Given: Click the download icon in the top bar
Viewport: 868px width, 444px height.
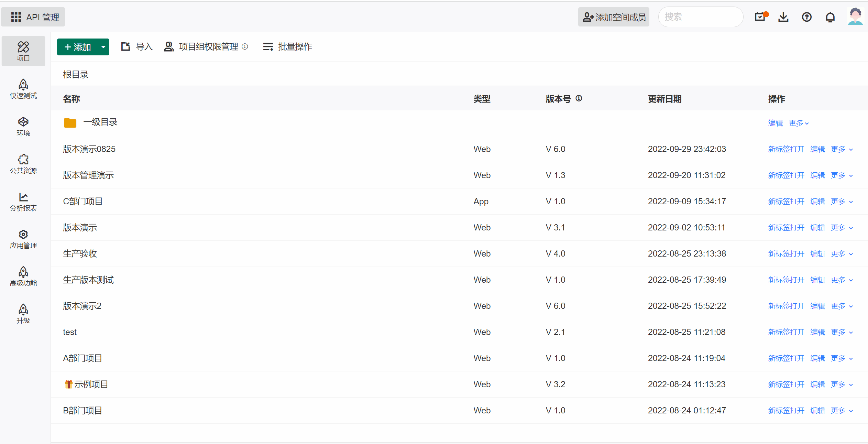Looking at the screenshot, I should 783,17.
